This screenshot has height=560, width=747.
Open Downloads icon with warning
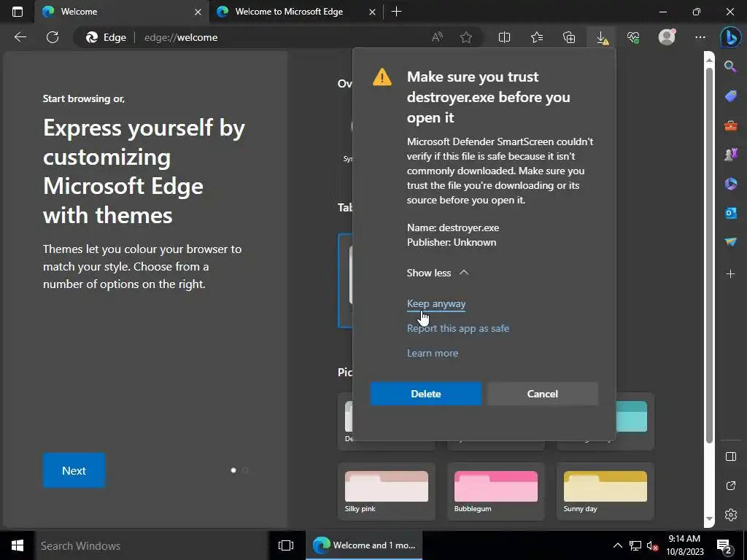click(x=602, y=37)
